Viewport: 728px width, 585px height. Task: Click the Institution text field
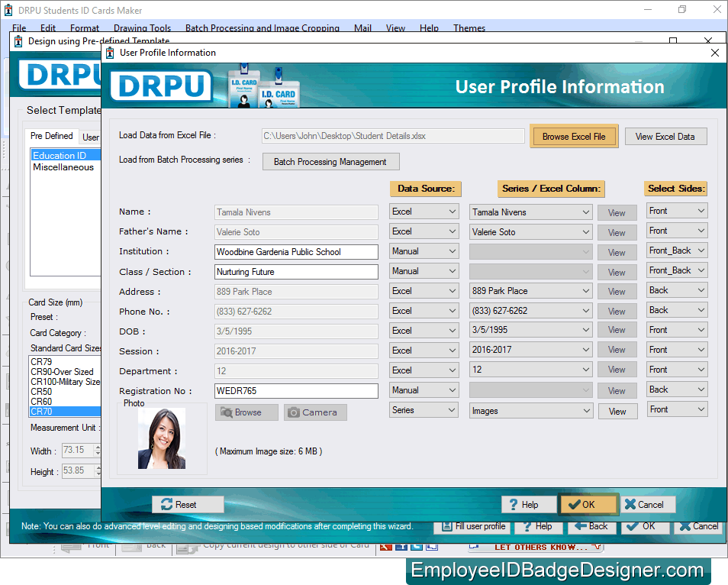[x=296, y=252]
